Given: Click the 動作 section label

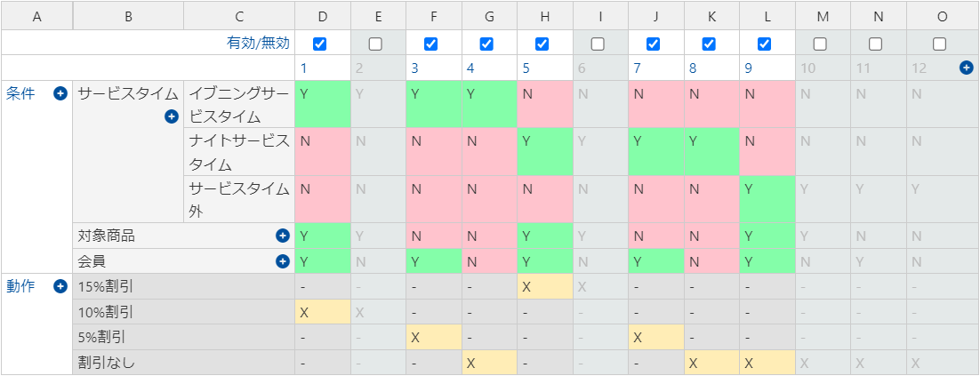Looking at the screenshot, I should click(20, 287).
